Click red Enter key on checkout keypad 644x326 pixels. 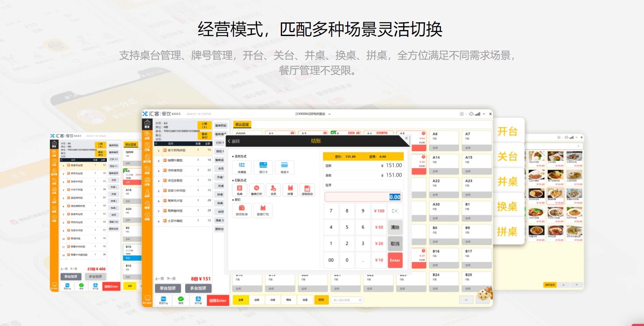click(395, 260)
